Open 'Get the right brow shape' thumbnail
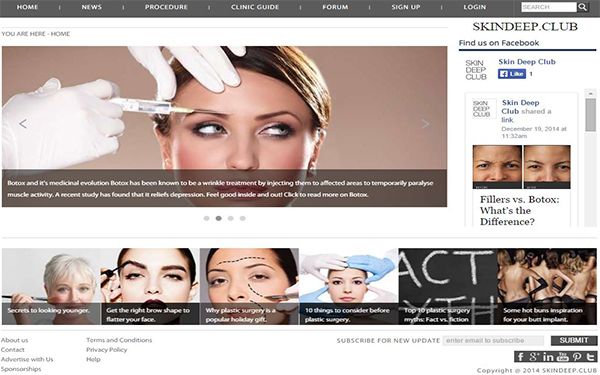Screen dimensions: 600x375 (150, 286)
